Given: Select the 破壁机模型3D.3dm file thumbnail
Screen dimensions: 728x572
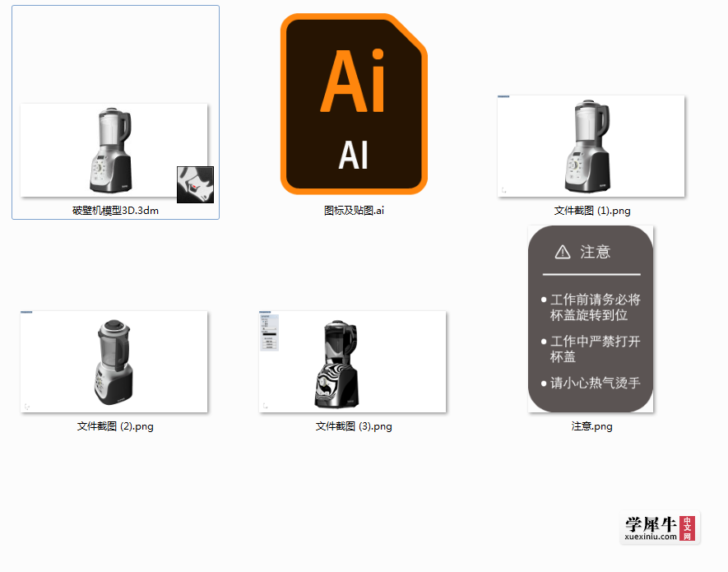Looking at the screenshot, I should (x=114, y=150).
